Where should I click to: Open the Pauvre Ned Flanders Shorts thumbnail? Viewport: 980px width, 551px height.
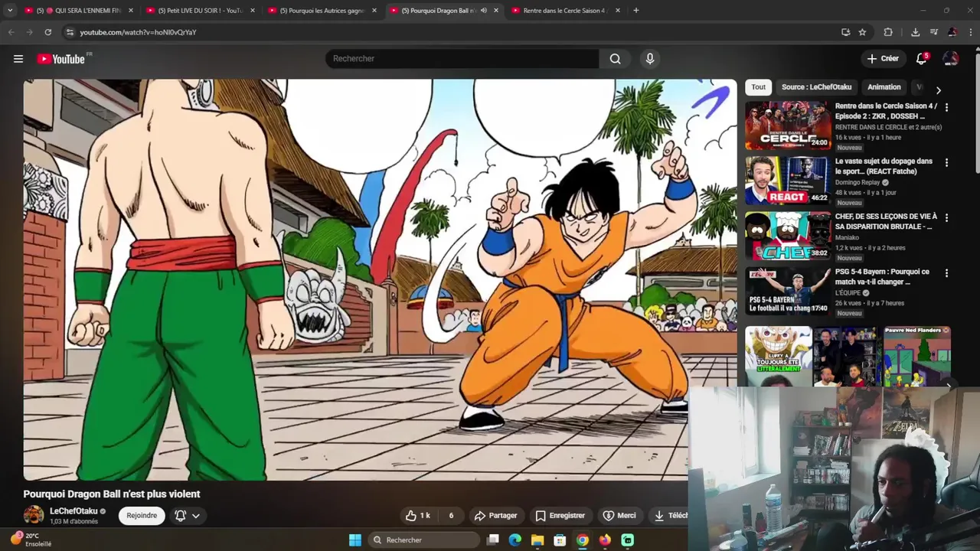pos(917,357)
